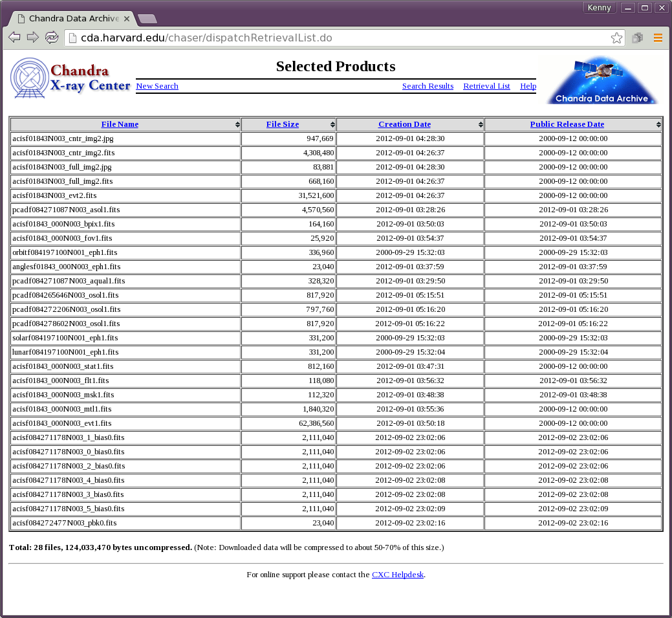Open the browser hamburger menu
This screenshot has height=618, width=672.
point(658,38)
